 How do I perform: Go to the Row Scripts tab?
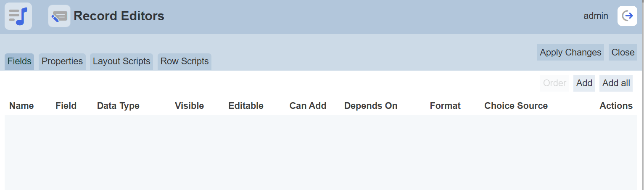pos(185,61)
